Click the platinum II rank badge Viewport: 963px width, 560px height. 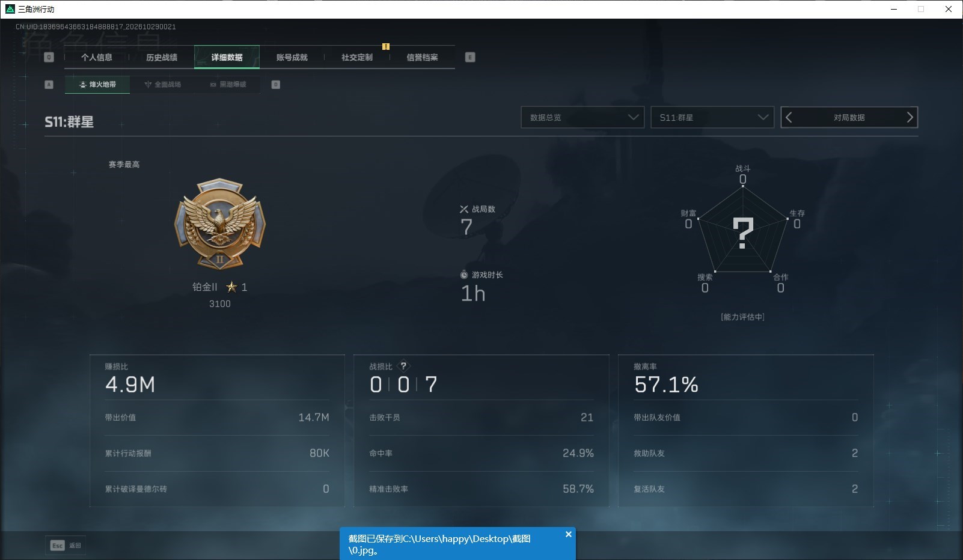(x=220, y=223)
